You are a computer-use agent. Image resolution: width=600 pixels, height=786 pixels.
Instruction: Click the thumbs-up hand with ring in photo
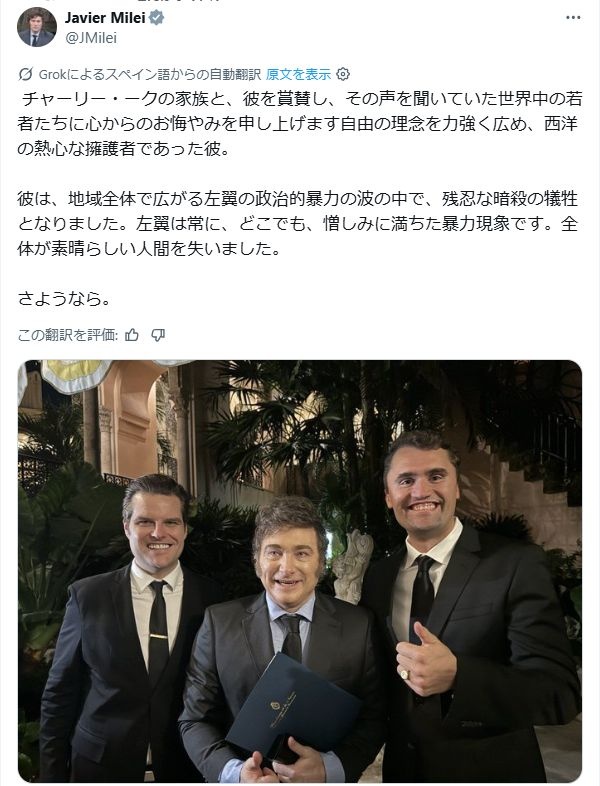(426, 660)
